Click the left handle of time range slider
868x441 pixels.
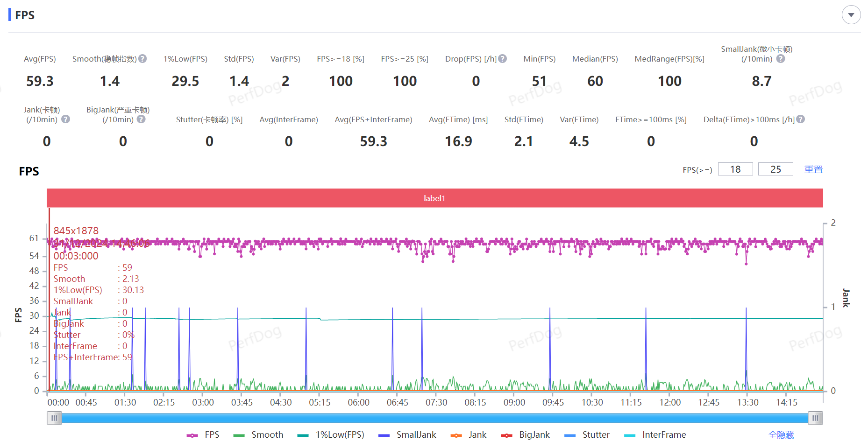(x=54, y=418)
